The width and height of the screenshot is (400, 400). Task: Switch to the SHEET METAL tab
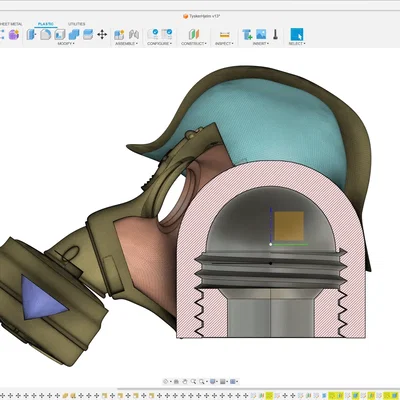11,24
